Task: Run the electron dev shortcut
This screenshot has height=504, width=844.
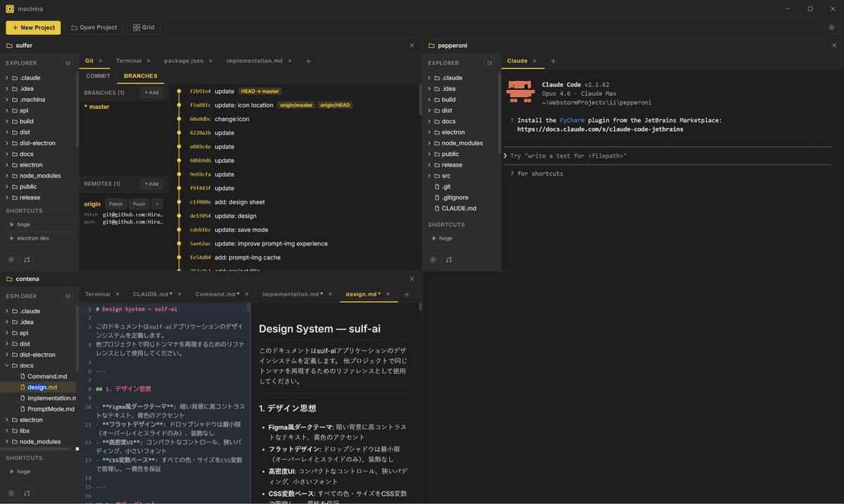Action: pos(39,238)
